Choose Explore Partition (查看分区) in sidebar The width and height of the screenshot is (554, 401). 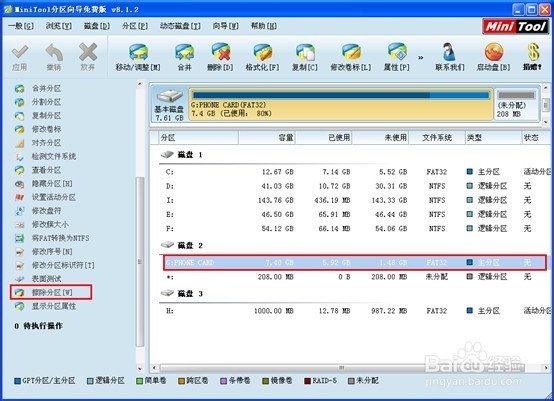point(46,170)
